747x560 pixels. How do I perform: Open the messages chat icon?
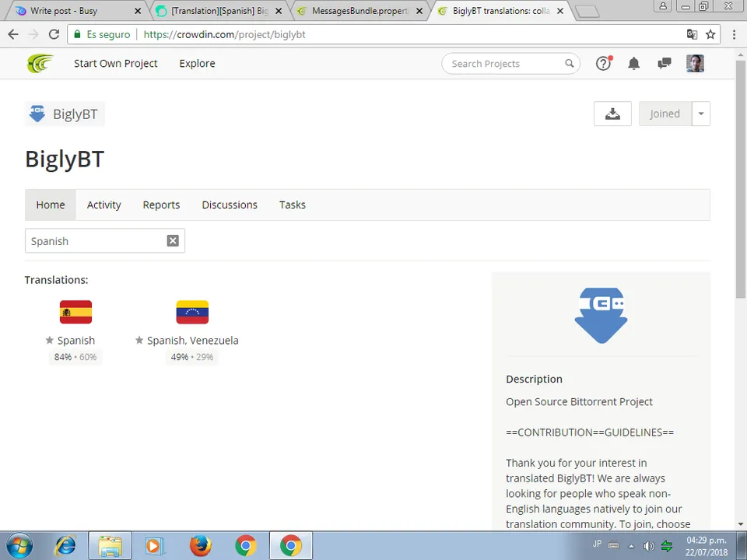pyautogui.click(x=664, y=63)
